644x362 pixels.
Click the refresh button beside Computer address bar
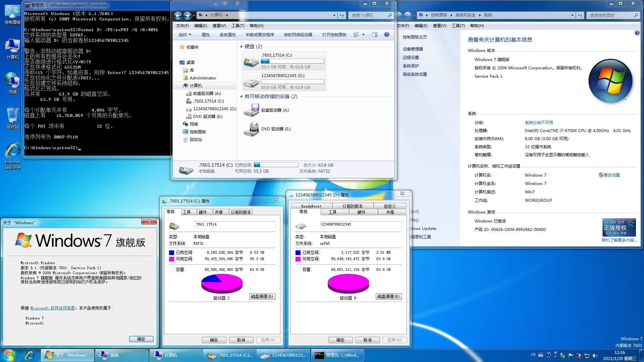(342, 15)
